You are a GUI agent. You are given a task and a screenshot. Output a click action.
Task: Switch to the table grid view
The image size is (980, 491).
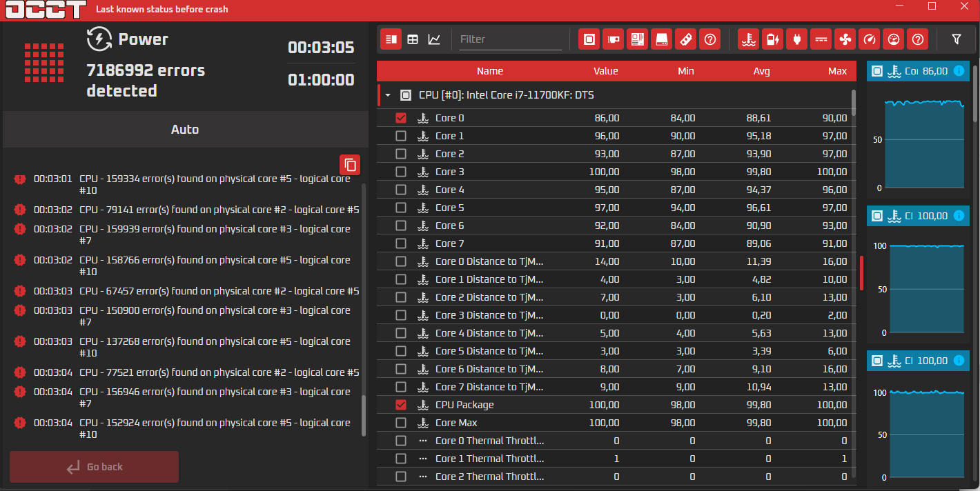(x=413, y=39)
